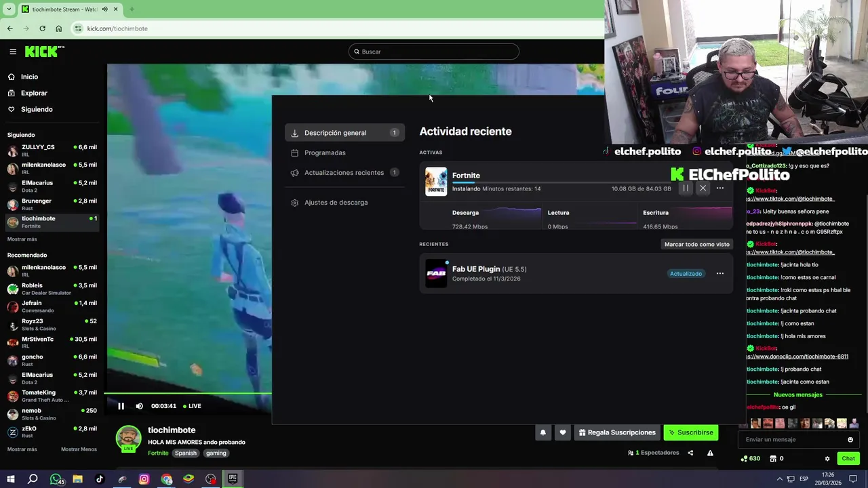Click the Fab UE Plugin thumbnail
The width and height of the screenshot is (868, 488).
pyautogui.click(x=436, y=273)
